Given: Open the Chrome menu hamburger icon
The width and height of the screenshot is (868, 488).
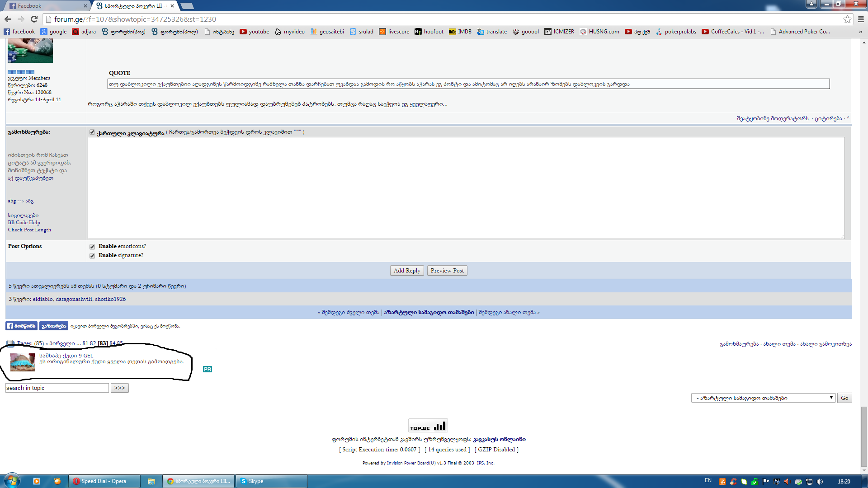Looking at the screenshot, I should [x=861, y=19].
